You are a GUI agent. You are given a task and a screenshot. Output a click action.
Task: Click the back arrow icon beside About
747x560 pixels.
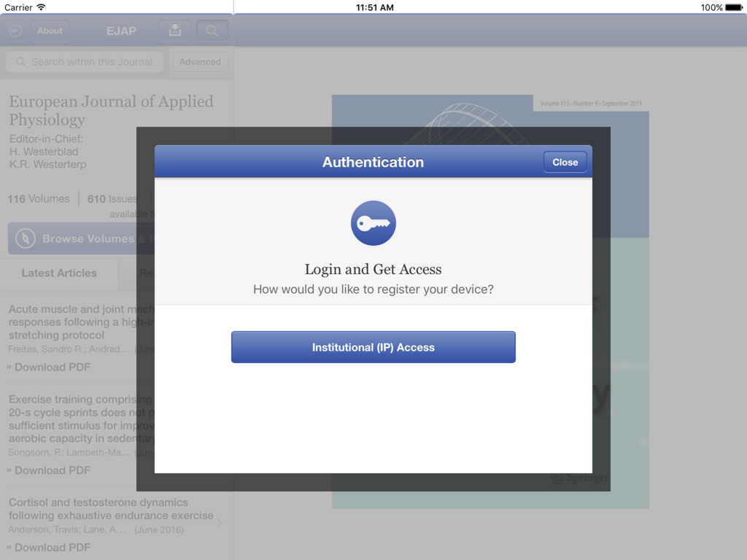(x=15, y=31)
